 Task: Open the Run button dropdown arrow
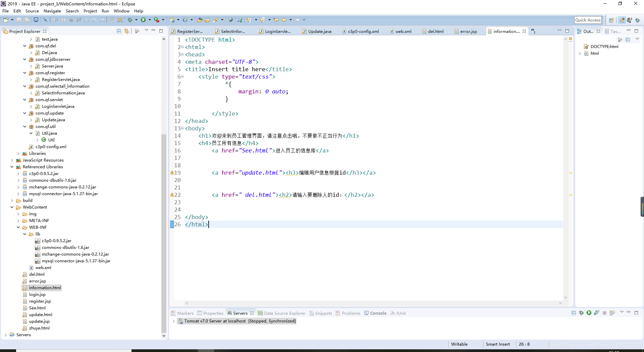pyautogui.click(x=150, y=20)
